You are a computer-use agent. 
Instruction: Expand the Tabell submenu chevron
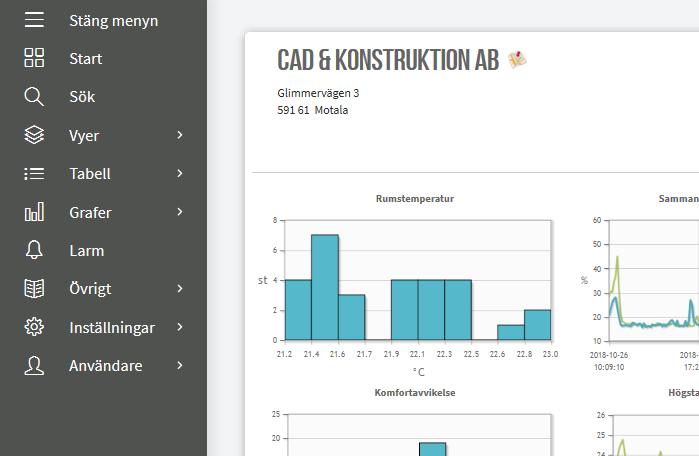pos(180,173)
